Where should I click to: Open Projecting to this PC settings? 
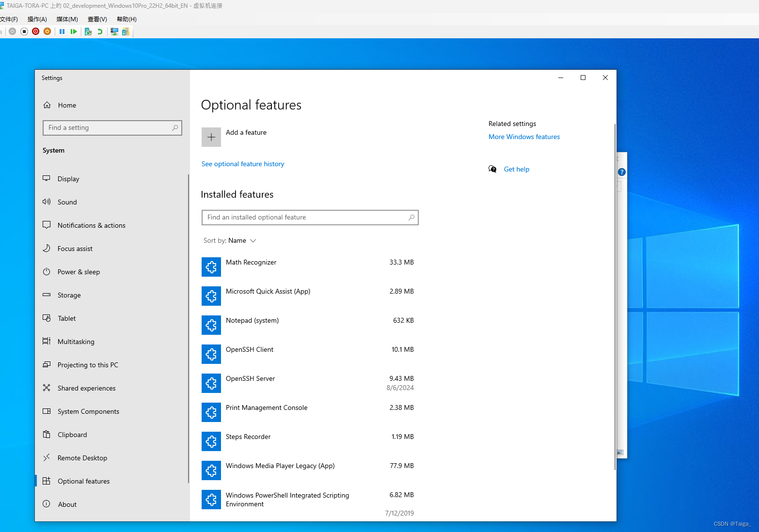(112, 365)
